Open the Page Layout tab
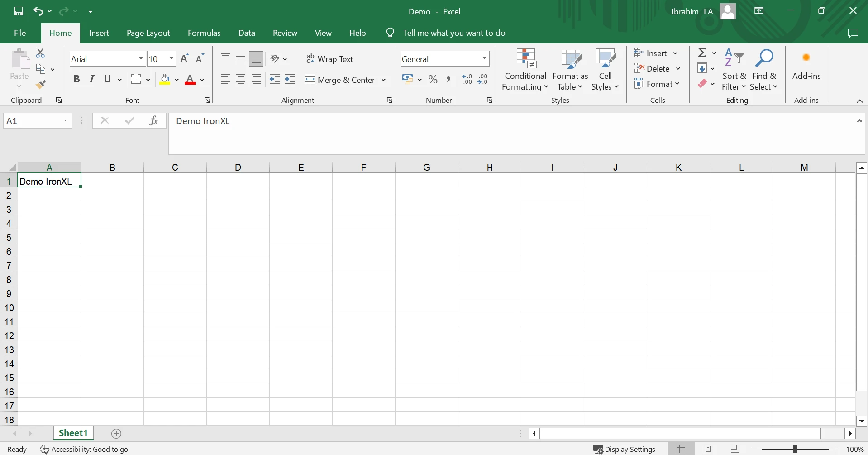 pos(148,33)
